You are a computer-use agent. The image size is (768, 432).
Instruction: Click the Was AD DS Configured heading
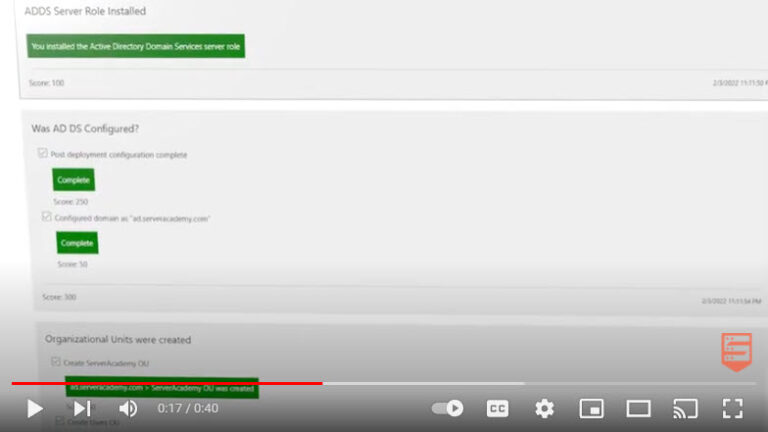(85, 129)
